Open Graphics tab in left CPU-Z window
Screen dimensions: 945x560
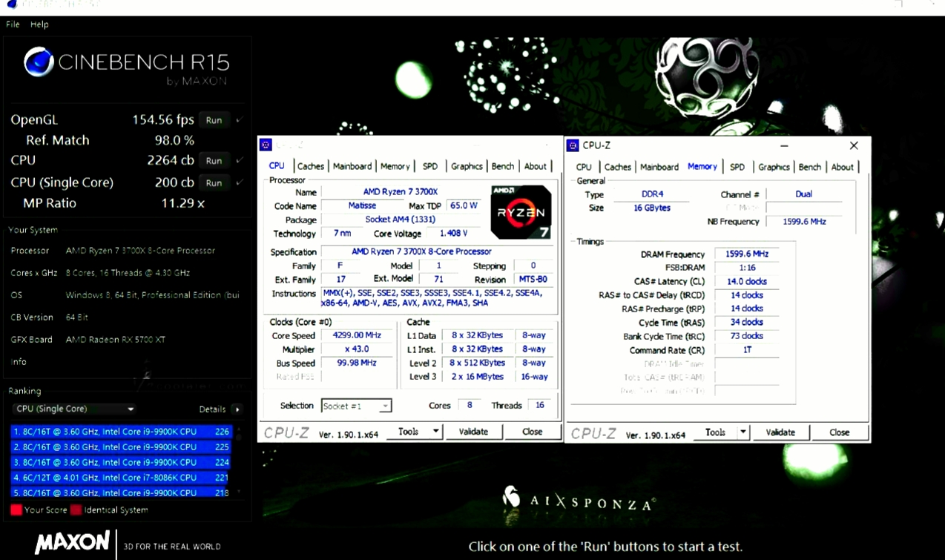click(467, 166)
